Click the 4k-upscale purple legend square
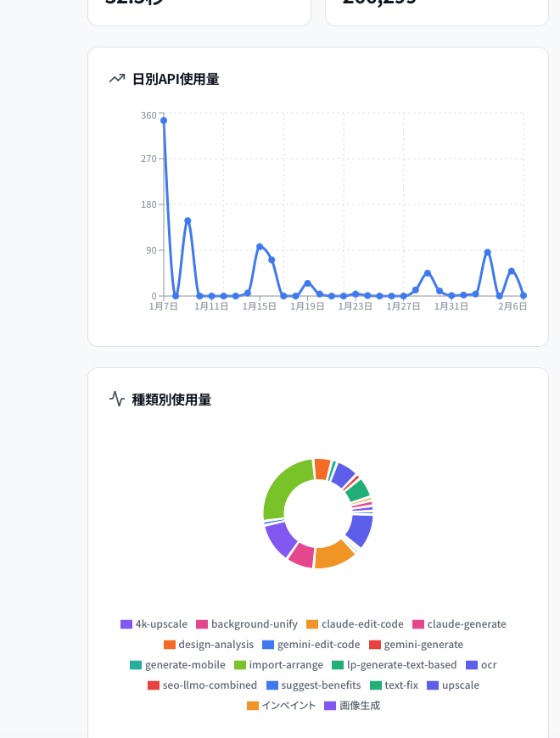 126,624
